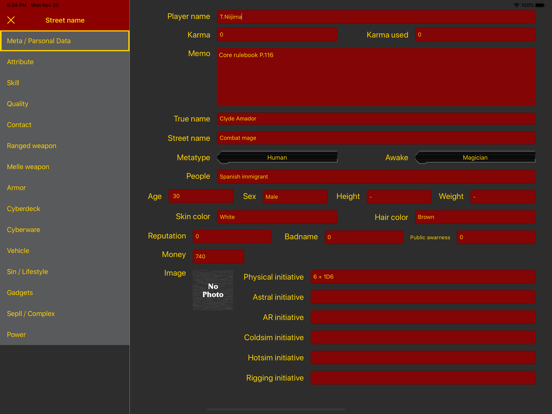Edit the Public awarness field
This screenshot has width=552, height=414.
pyautogui.click(x=496, y=237)
